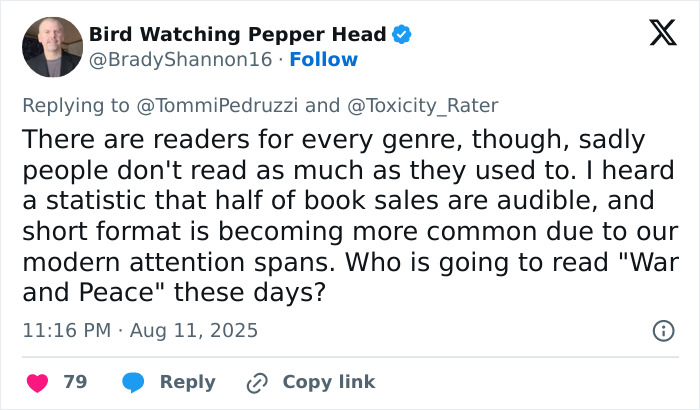Open the Bird Watching Pepper Head profile name
The width and height of the screenshot is (700, 410).
click(x=237, y=35)
